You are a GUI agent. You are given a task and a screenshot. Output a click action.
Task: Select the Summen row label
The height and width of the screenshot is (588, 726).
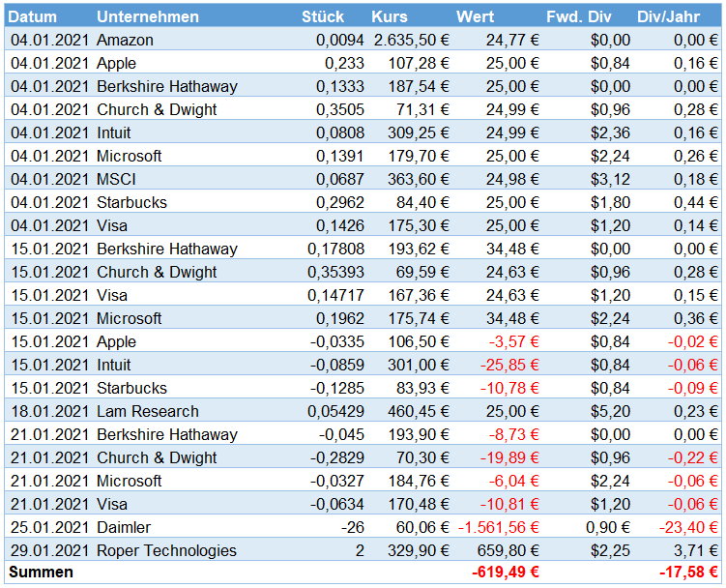click(x=41, y=572)
